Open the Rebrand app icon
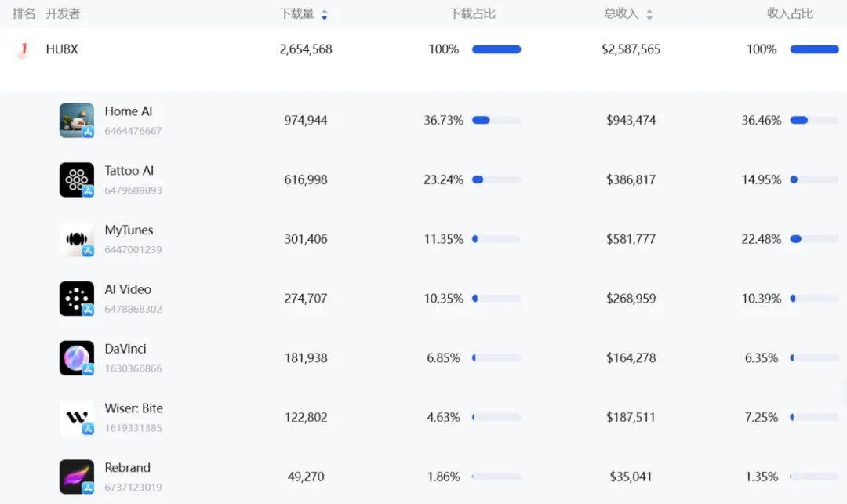The height and width of the screenshot is (504, 847). coord(76,477)
